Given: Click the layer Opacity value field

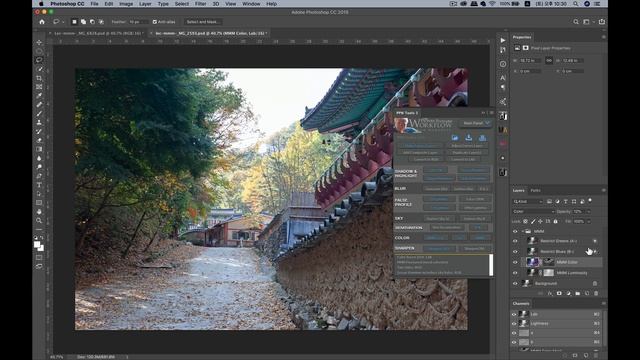Looking at the screenshot, I should (x=578, y=211).
